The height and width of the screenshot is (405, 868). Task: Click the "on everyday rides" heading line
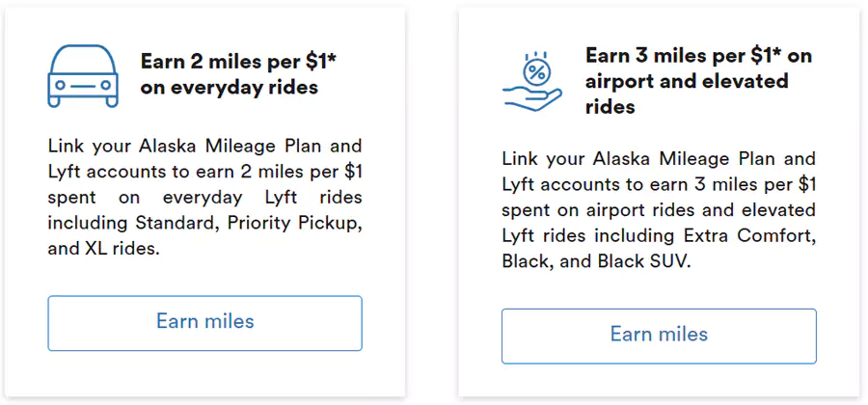click(230, 88)
